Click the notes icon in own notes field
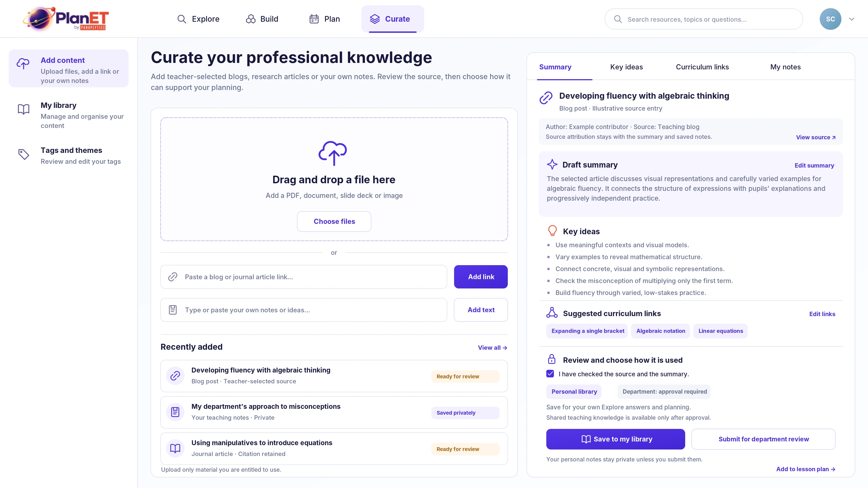This screenshot has height=488, width=868. click(x=173, y=310)
